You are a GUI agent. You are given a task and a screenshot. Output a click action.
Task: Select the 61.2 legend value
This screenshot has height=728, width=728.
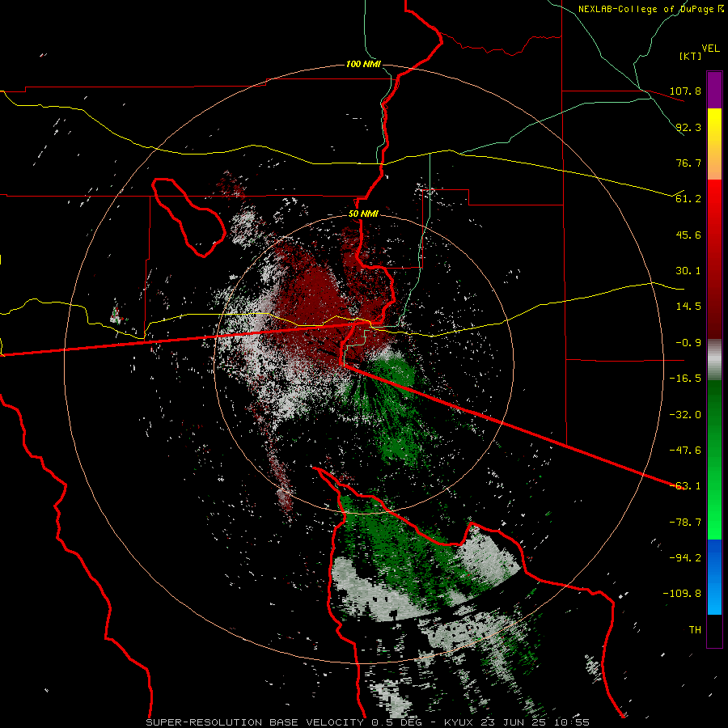tap(688, 199)
